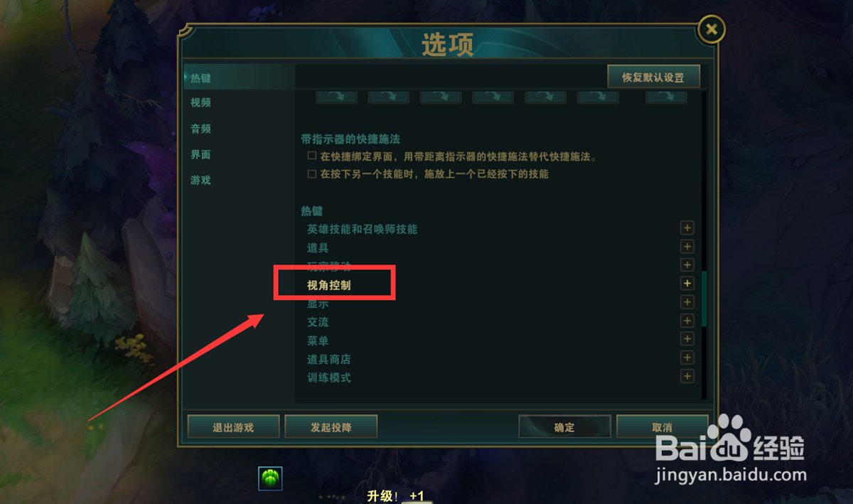Close the options dialog with X icon
853x504 pixels.
coord(711,29)
